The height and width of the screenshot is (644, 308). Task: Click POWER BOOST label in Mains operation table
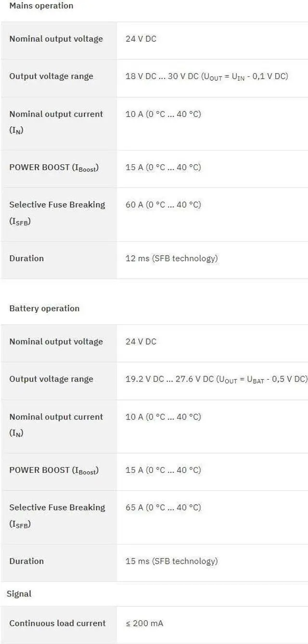pos(54,168)
